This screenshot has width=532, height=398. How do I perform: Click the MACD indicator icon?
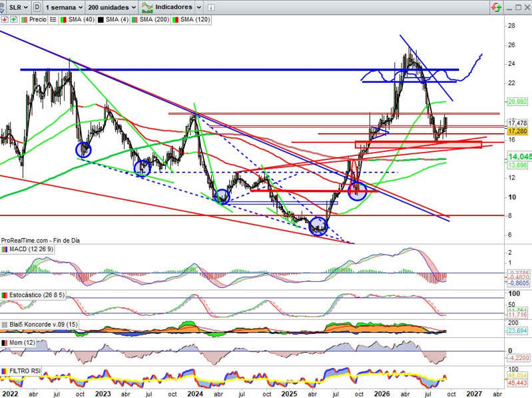pyautogui.click(x=5, y=249)
